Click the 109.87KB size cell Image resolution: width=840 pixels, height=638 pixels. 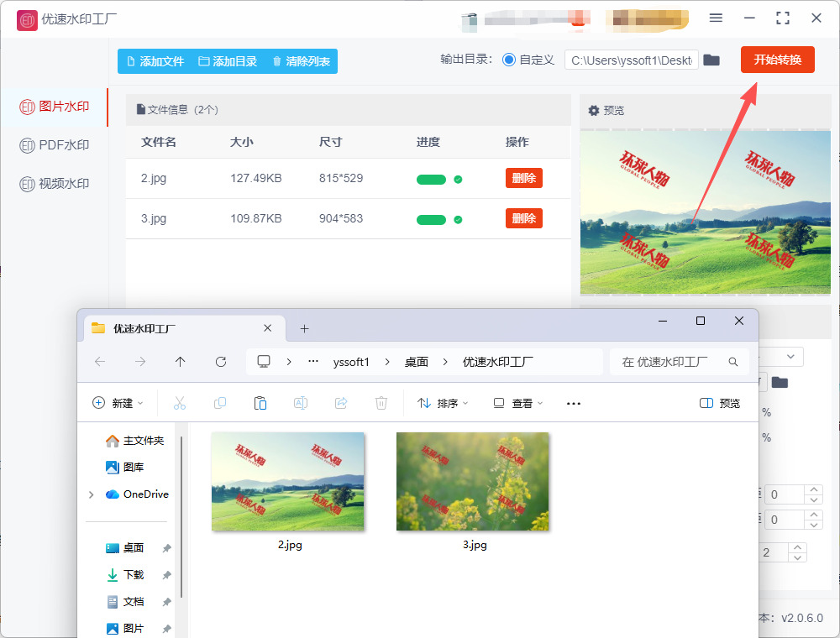pos(256,218)
